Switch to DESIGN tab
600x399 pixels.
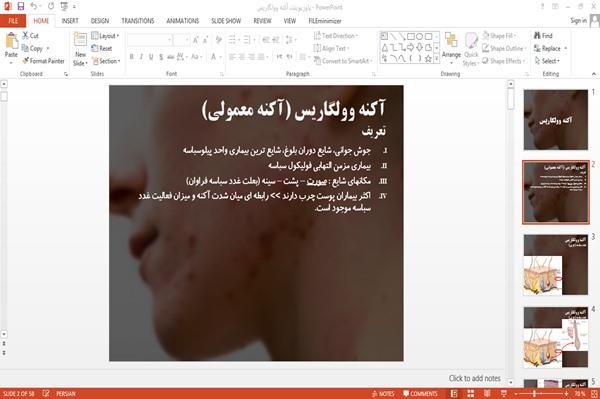[x=100, y=21]
